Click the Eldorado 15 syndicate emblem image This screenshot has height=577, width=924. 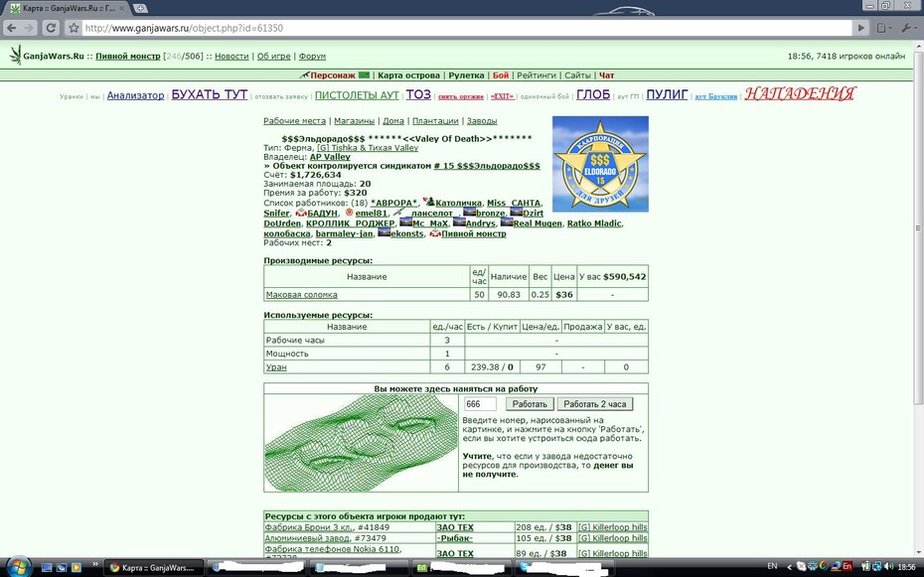click(600, 164)
